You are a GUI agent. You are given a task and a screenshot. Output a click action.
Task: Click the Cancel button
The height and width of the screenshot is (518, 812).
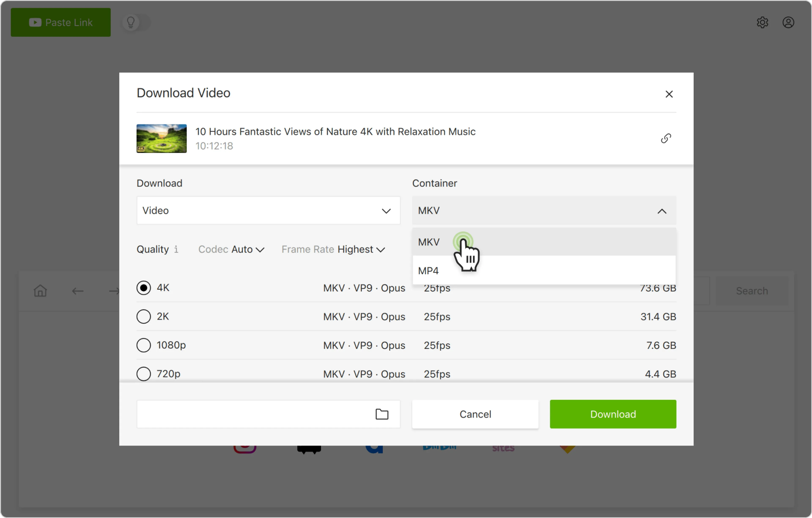click(x=475, y=414)
